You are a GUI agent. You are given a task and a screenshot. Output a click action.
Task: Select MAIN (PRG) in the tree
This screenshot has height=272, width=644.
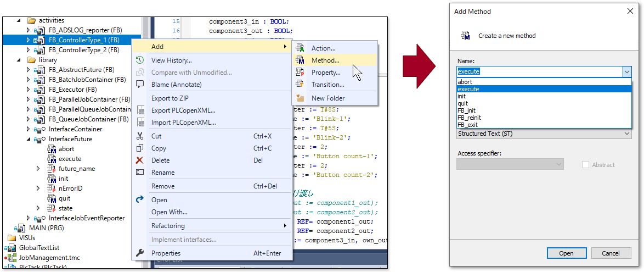click(x=47, y=227)
